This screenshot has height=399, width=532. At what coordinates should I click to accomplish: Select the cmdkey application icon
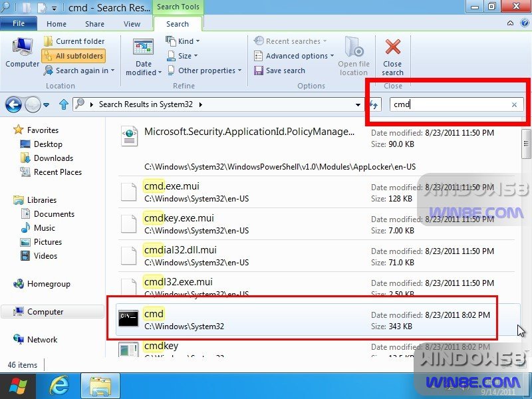click(128, 350)
